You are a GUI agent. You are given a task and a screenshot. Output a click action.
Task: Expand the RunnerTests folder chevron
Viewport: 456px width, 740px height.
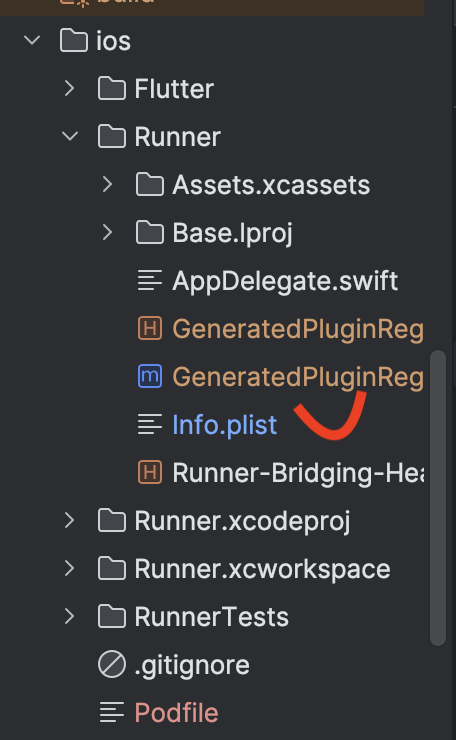70,616
